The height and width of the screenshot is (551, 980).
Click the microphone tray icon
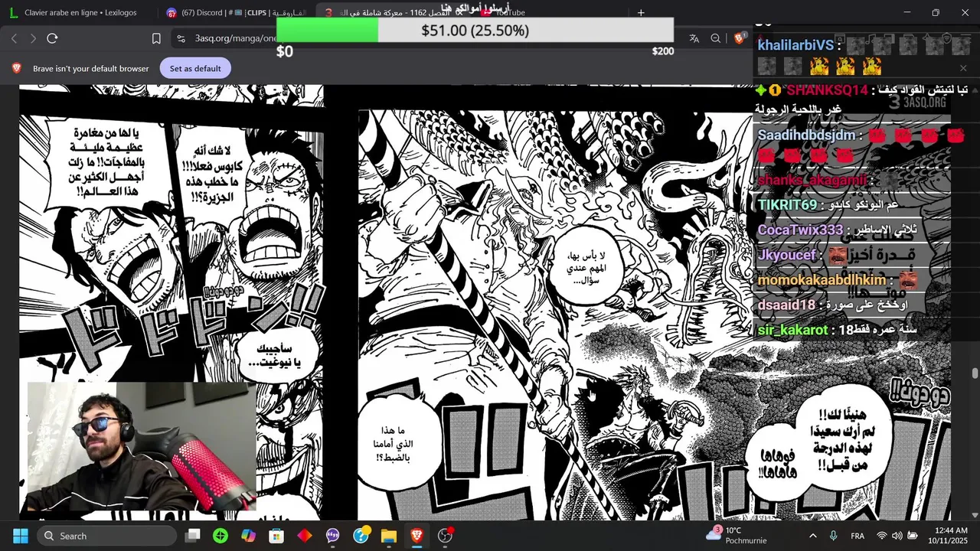tap(833, 536)
